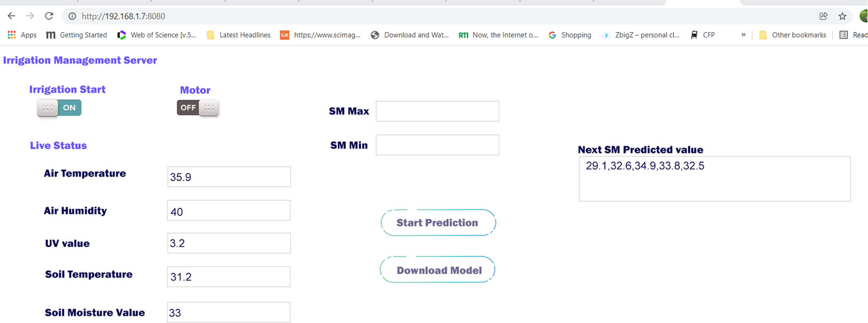Open the Web of Science bookmark
868x323 pixels.
pyautogui.click(x=157, y=35)
